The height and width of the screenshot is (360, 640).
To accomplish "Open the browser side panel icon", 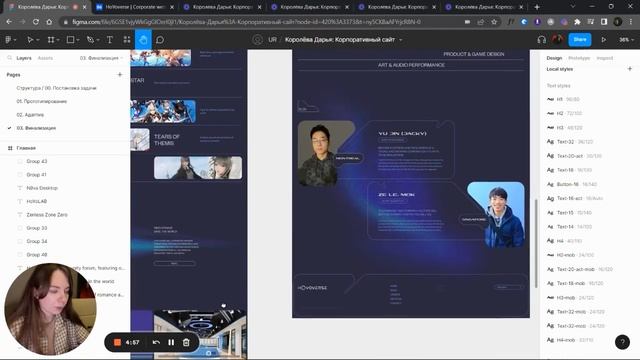I will 604,22.
